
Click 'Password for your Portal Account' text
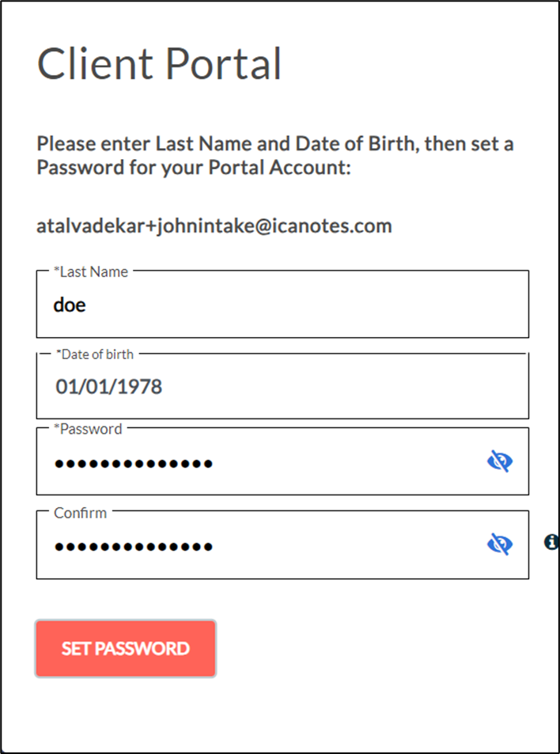(194, 169)
